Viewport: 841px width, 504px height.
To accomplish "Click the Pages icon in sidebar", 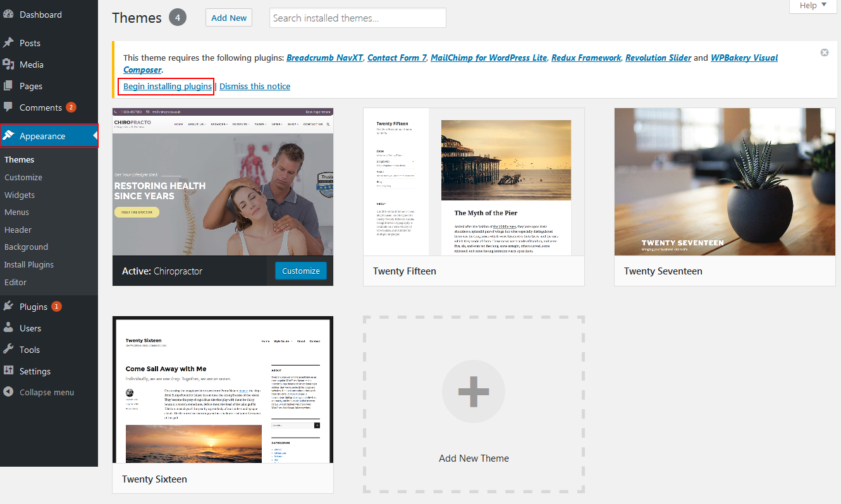I will tap(8, 86).
